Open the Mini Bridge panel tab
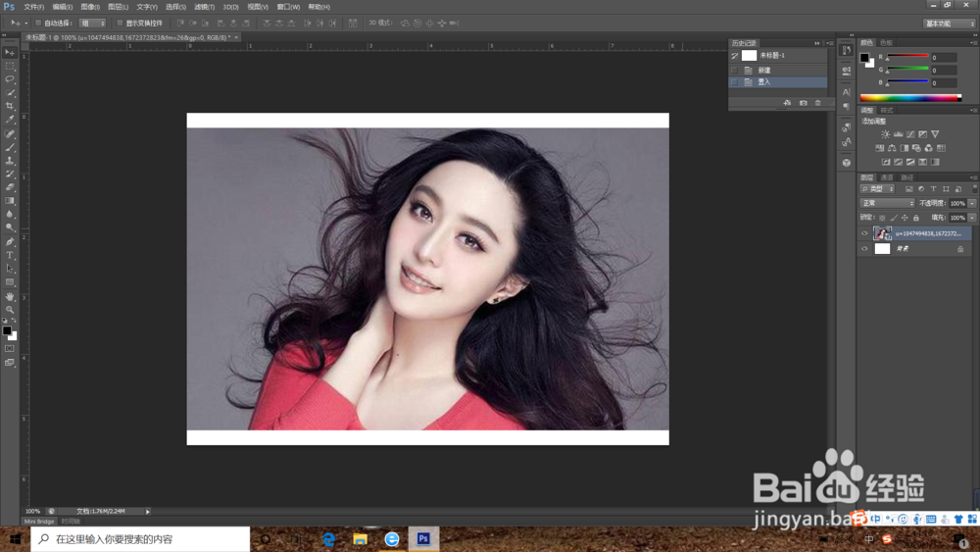 tap(39, 521)
